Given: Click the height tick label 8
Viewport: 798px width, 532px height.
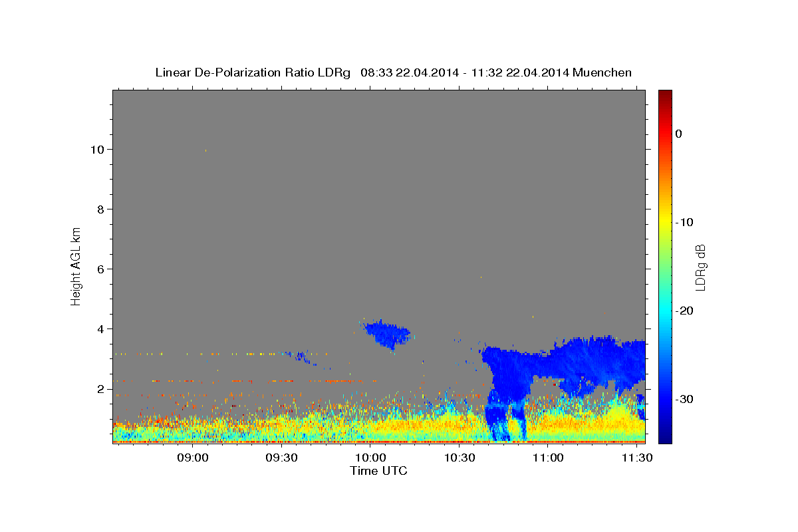Looking at the screenshot, I should point(102,209).
